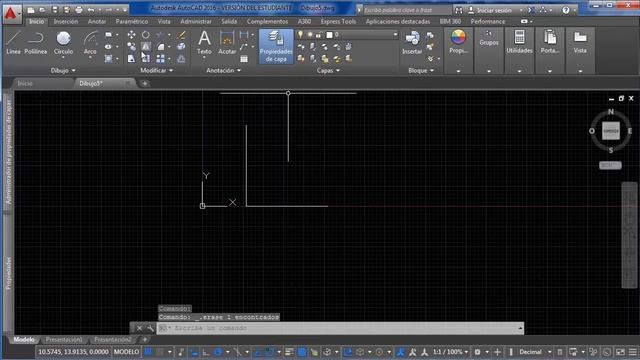Screen dimensions: 640x360
Task: Click the search keyword input box
Action: coord(407,10)
